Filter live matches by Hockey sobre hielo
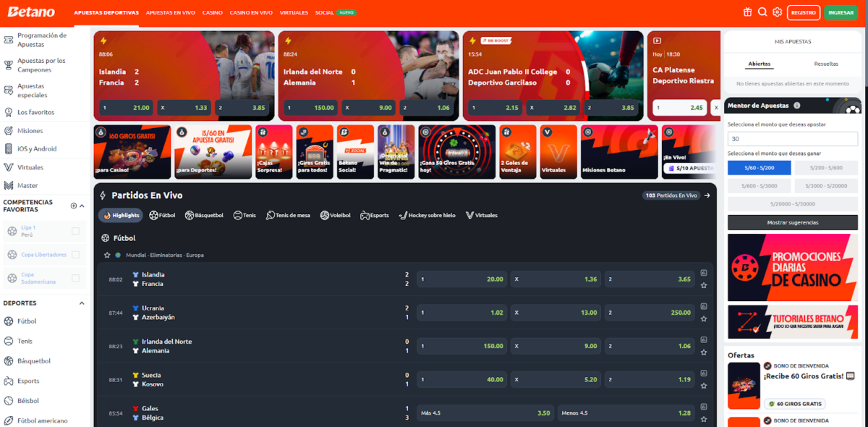Screen dimensions: 868x427 (427, 216)
